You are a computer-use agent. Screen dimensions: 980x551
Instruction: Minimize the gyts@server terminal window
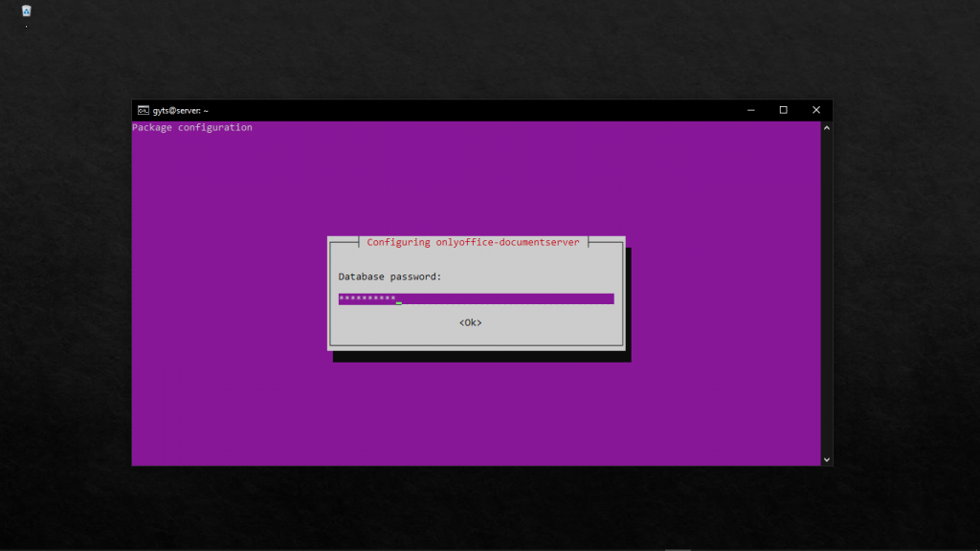(x=750, y=110)
